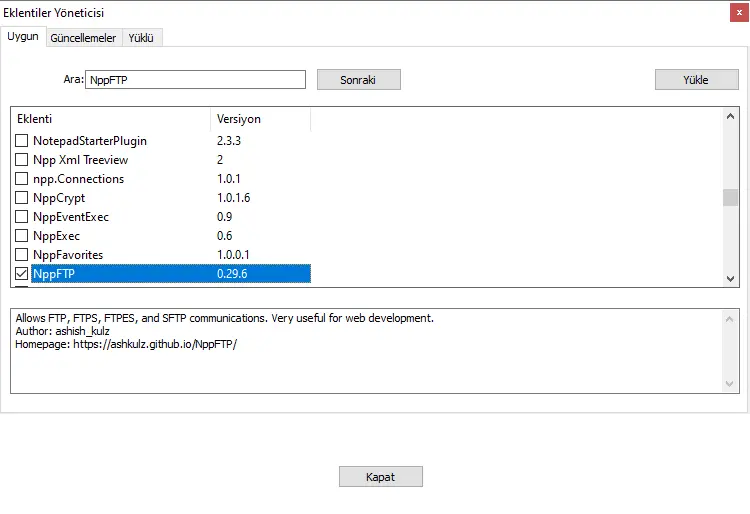
Task: Mark the NppFavorites checkbox
Action: [22, 255]
